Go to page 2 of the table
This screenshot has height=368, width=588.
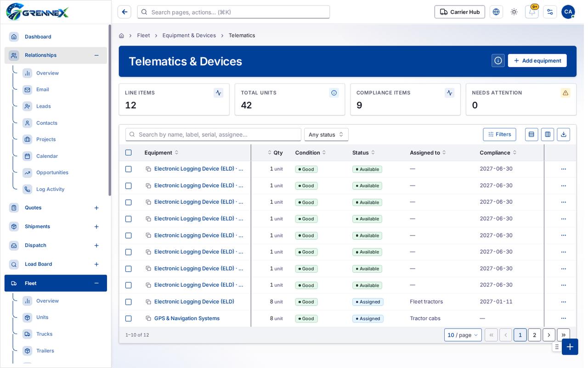pos(534,335)
